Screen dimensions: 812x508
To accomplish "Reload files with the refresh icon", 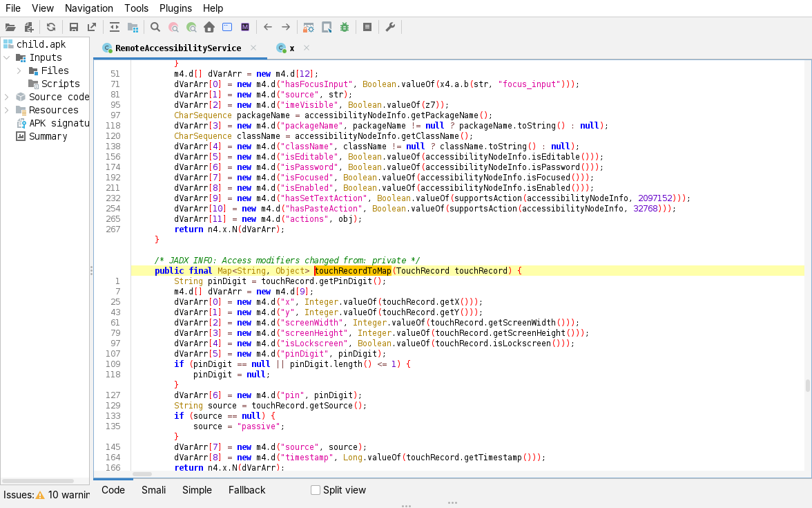I will pos(51,28).
